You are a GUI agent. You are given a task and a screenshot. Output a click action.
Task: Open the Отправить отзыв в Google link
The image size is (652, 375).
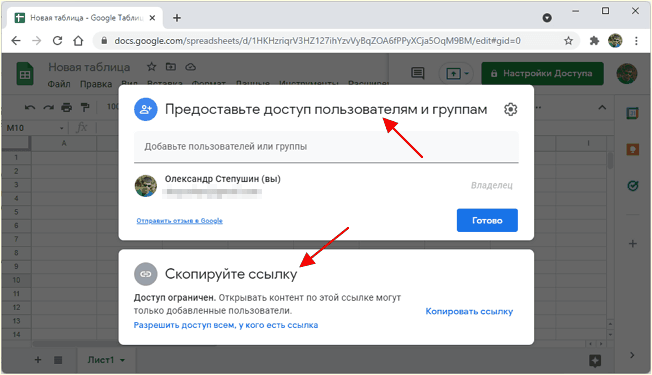point(180,221)
